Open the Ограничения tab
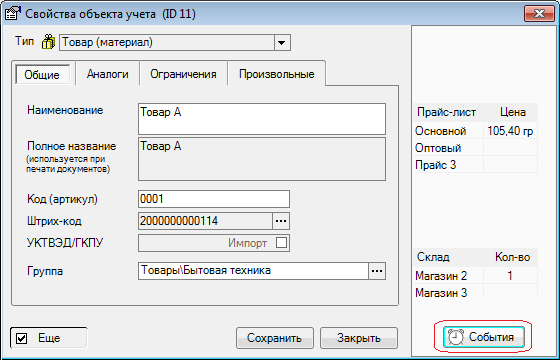The width and height of the screenshot is (560, 360). point(183,74)
